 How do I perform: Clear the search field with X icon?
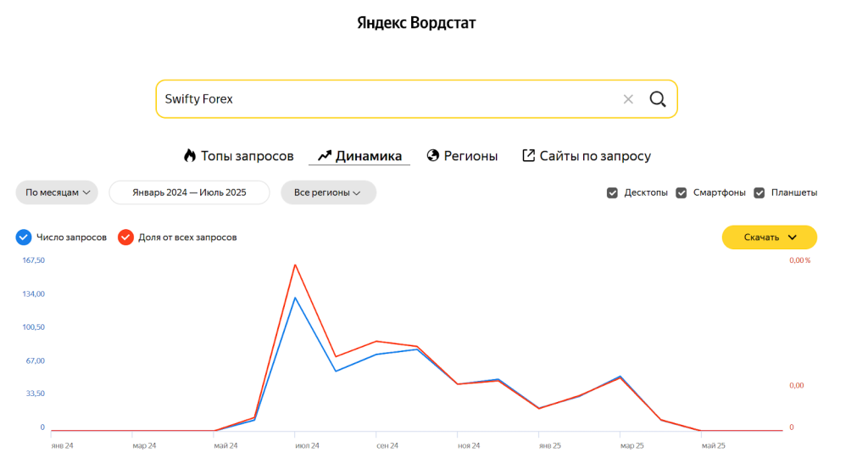(628, 99)
